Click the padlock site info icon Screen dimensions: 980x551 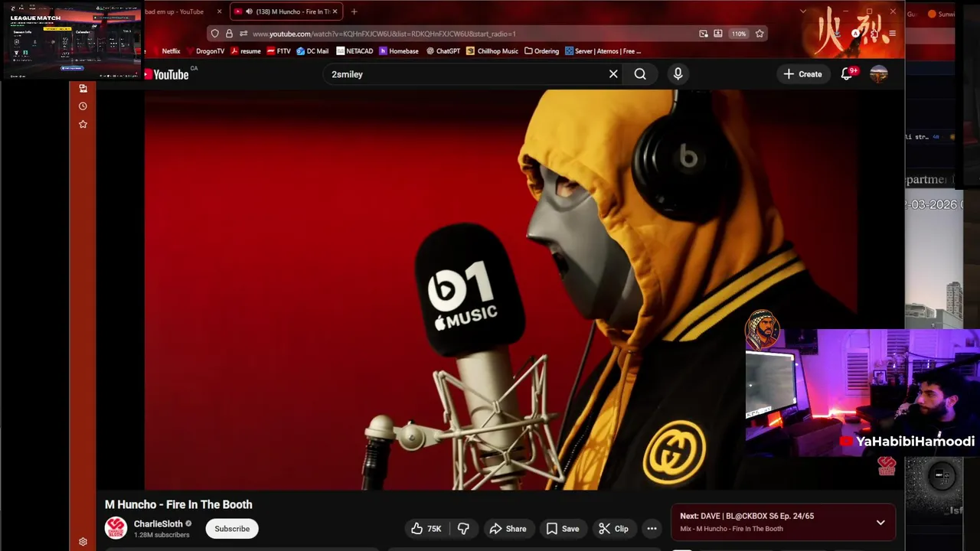pos(229,34)
